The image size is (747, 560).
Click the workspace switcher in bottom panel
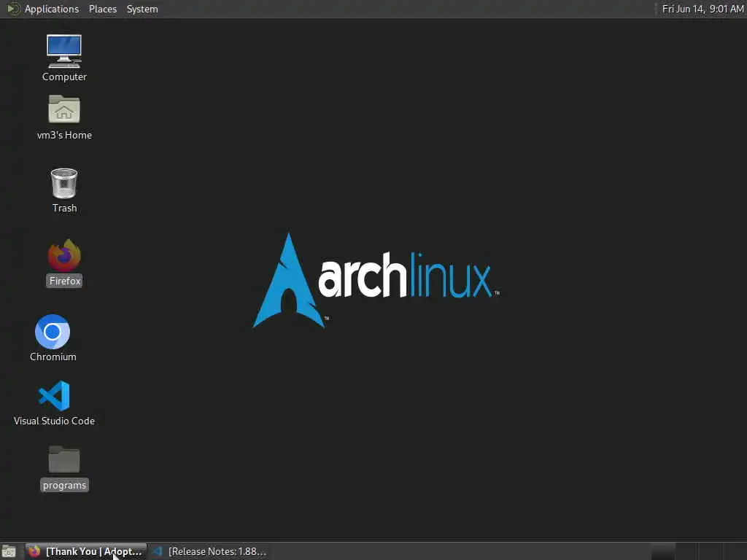click(698, 551)
